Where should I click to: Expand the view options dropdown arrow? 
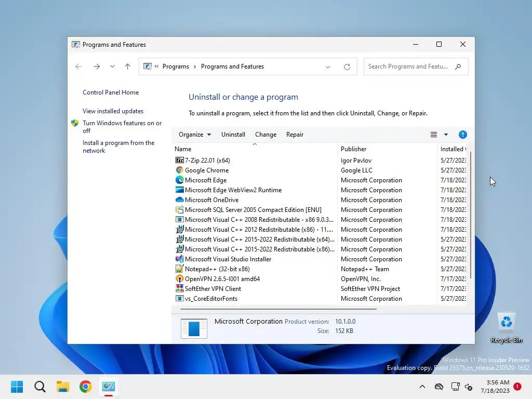446,135
